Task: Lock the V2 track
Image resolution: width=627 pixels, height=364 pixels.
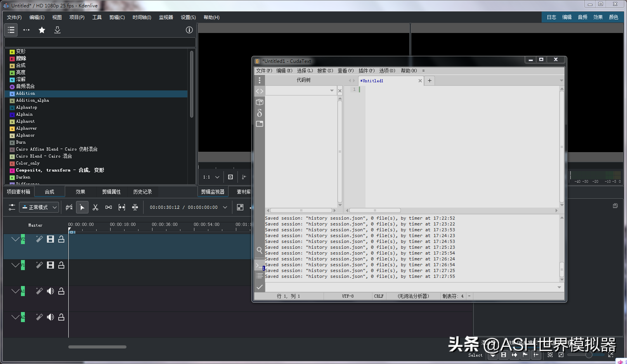Action: (61, 239)
